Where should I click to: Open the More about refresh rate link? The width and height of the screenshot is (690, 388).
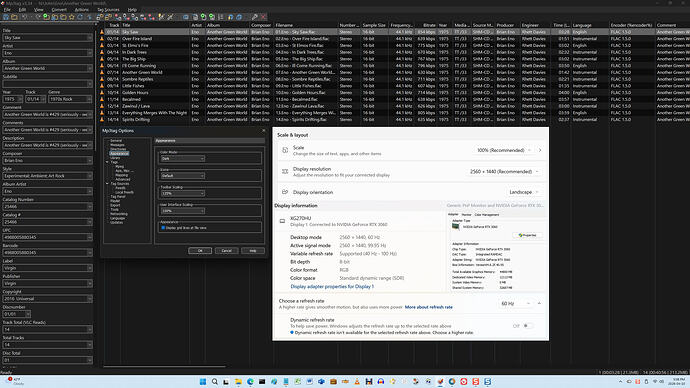429,307
